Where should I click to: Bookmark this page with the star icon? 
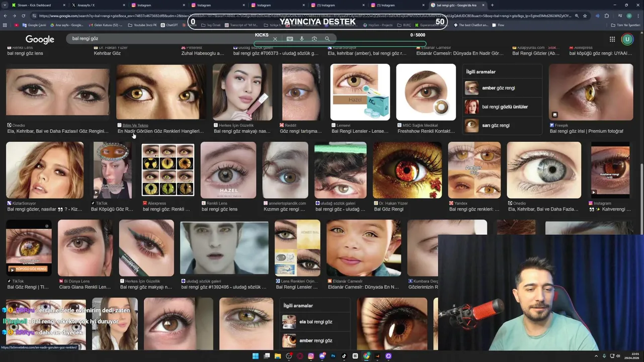[585, 16]
